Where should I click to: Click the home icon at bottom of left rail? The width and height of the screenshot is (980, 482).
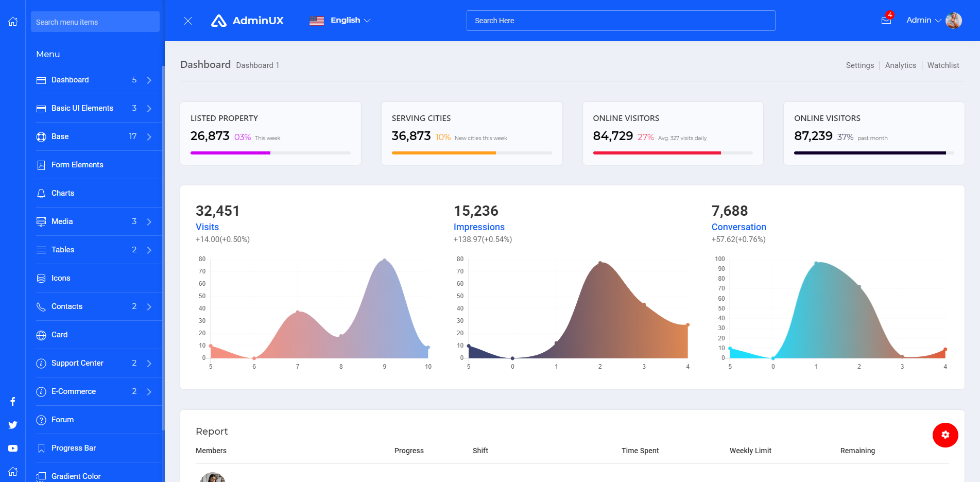(x=13, y=471)
